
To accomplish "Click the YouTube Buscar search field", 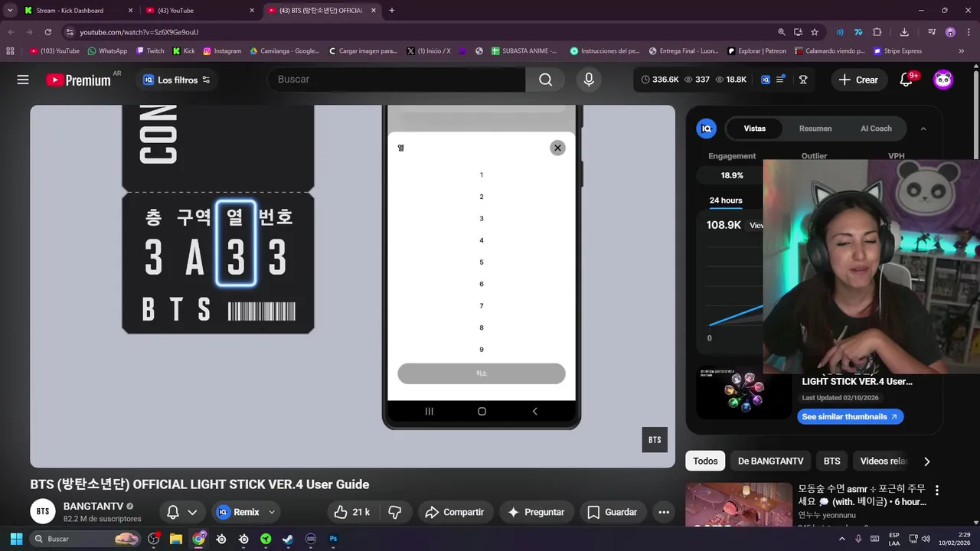I will (x=397, y=80).
